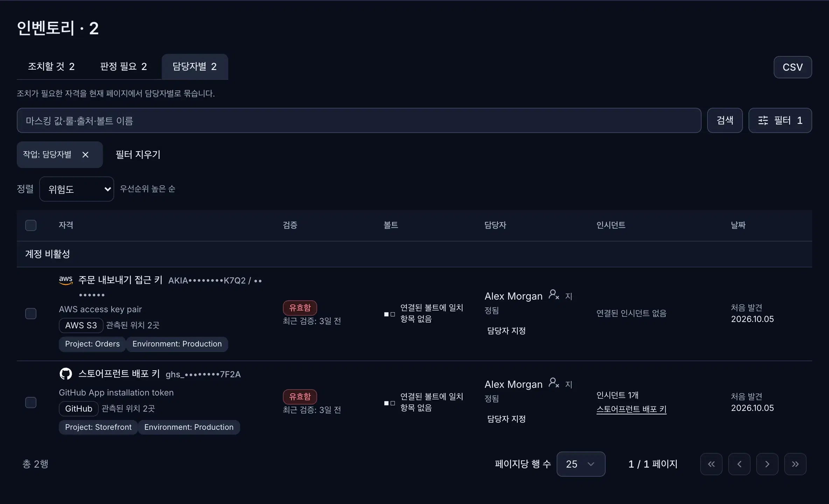The height and width of the screenshot is (504, 829).
Task: Focus the 마스킹 값·룰·출처·볼트 이름 search field
Action: pos(359,120)
